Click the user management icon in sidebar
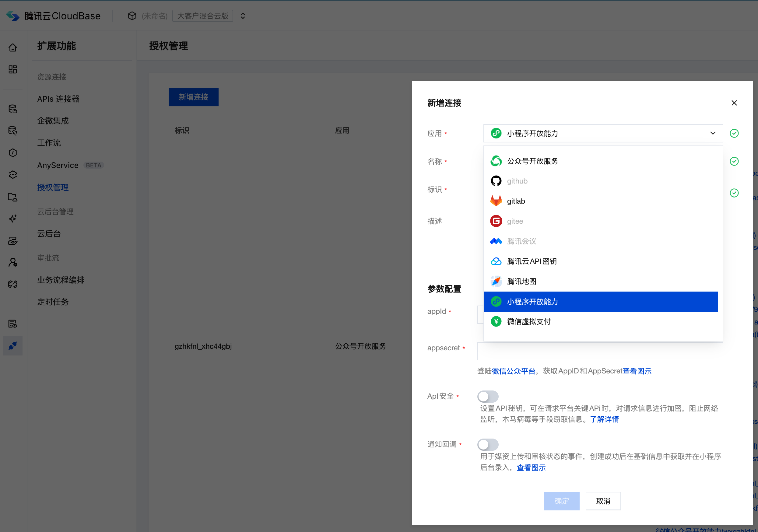Screen dimensions: 758x532 point(12,262)
